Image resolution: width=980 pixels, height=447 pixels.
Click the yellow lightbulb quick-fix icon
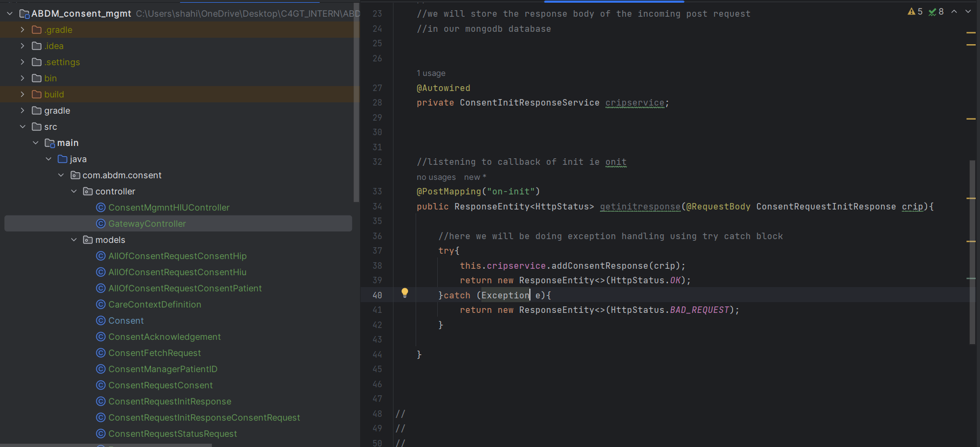(x=405, y=293)
